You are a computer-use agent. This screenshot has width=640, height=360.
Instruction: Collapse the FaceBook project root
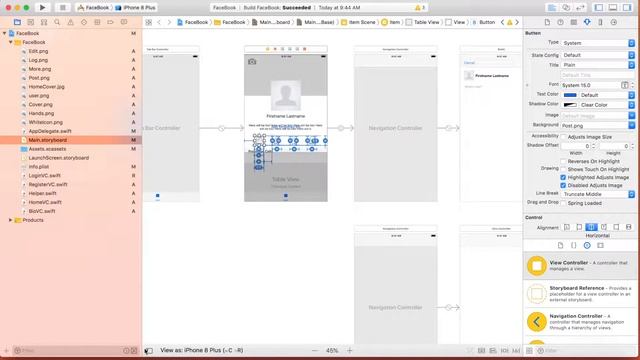click(x=4, y=33)
